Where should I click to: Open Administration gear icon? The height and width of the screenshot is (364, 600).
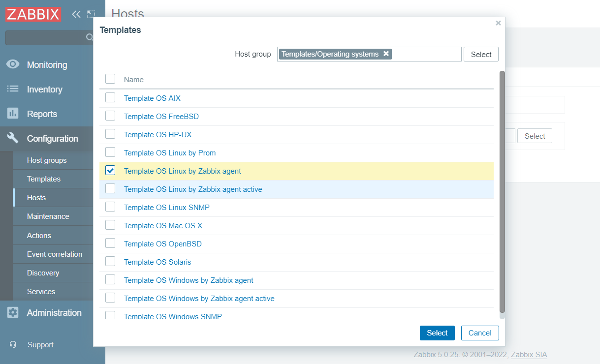click(x=13, y=312)
